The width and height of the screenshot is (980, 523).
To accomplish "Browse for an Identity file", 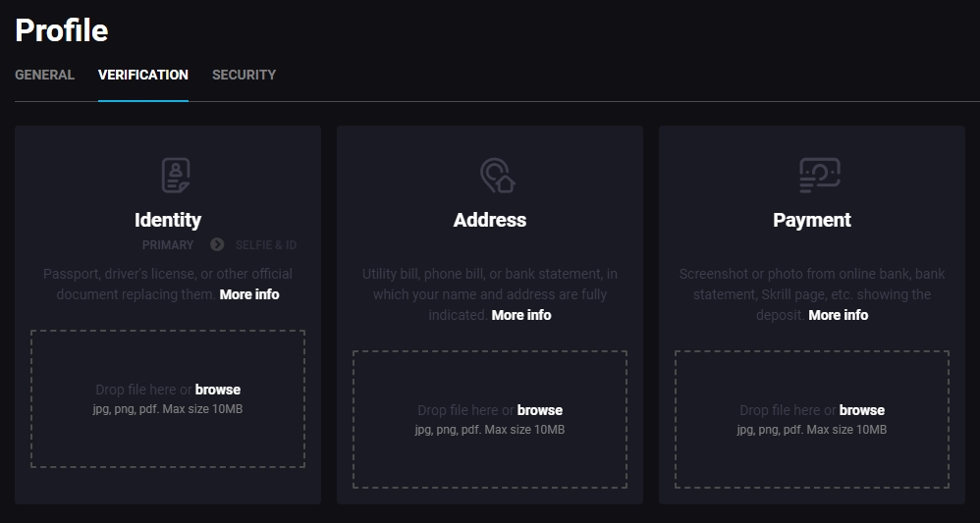I will [218, 390].
